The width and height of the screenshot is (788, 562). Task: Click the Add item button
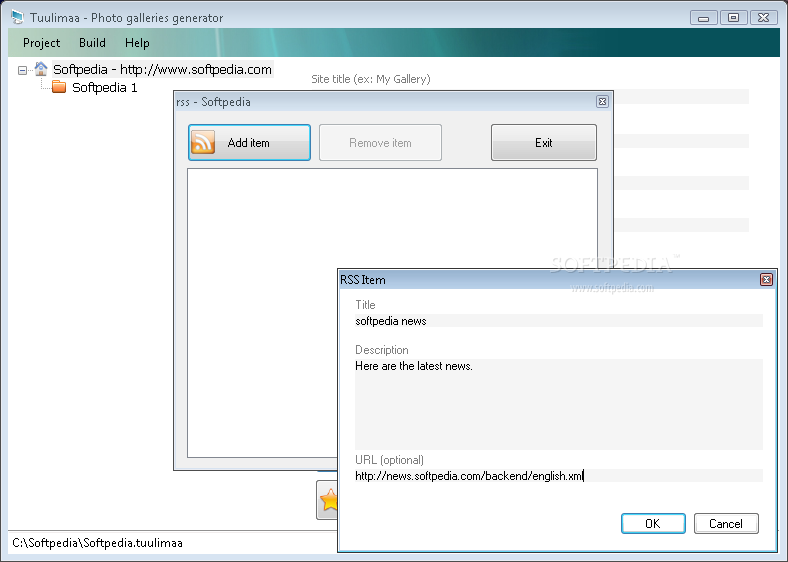tap(249, 143)
